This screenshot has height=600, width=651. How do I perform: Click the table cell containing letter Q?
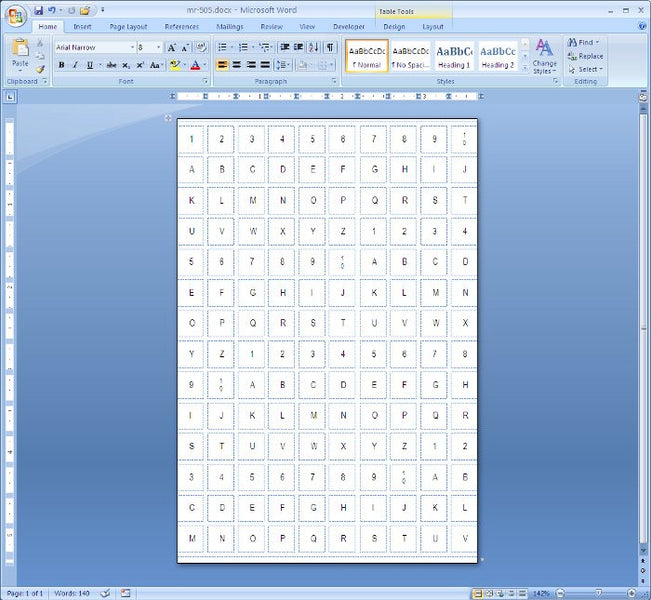coord(374,199)
